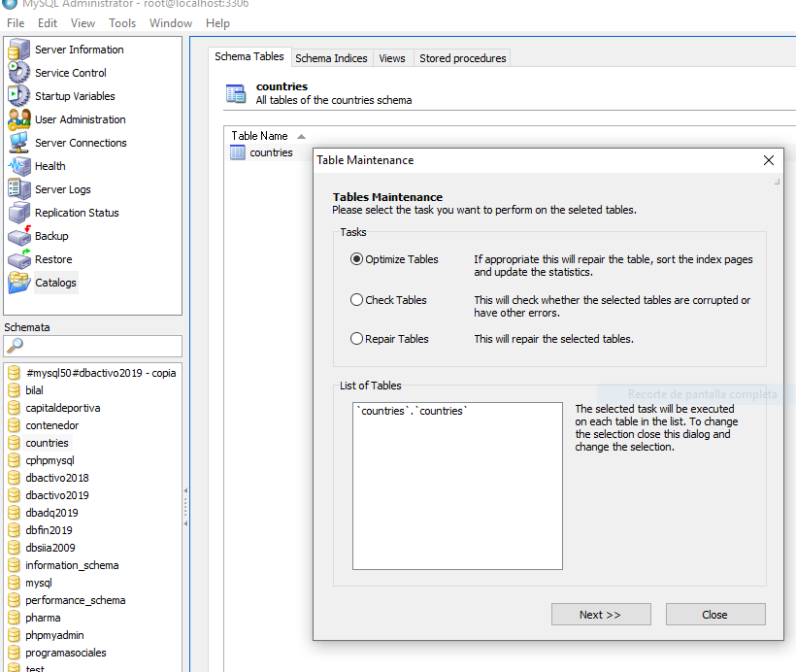
Task: Click the Schemata search input field
Action: coord(92,346)
